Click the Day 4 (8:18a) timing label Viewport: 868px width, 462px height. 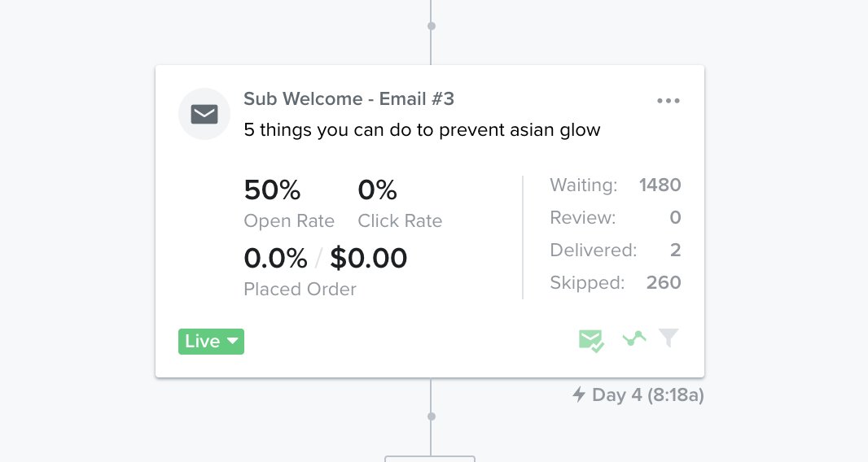point(647,396)
